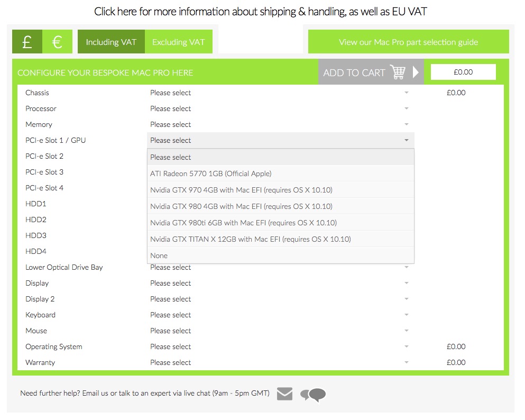
Task: Open the Lower Optical Drive Bay dropdown
Action: point(281,268)
